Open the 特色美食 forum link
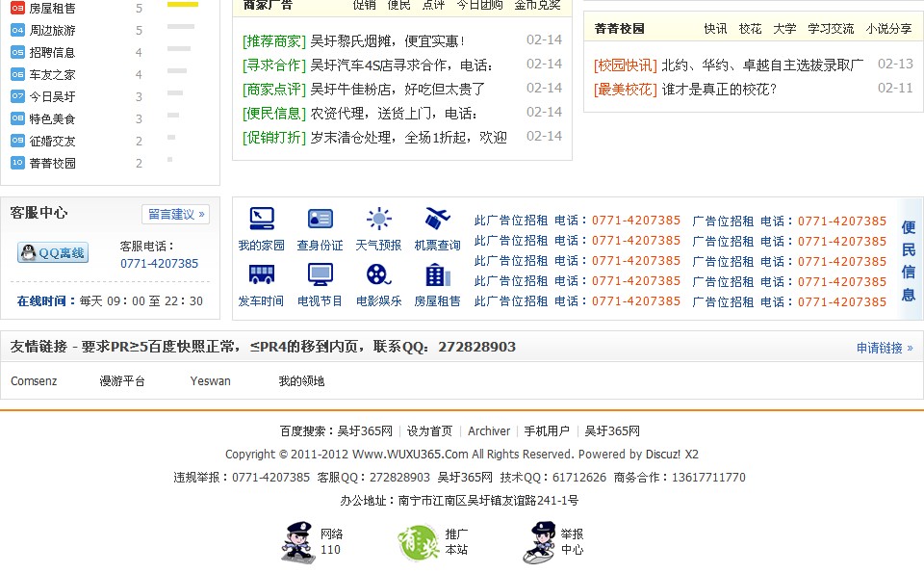The width and height of the screenshot is (924, 573). coord(52,118)
